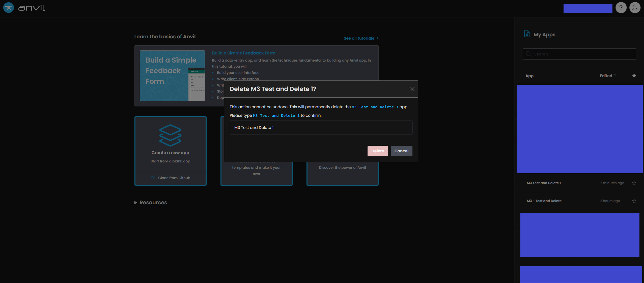Viewport: 644px width, 283px height.
Task: Click My Apps panel heading
Action: (x=544, y=35)
